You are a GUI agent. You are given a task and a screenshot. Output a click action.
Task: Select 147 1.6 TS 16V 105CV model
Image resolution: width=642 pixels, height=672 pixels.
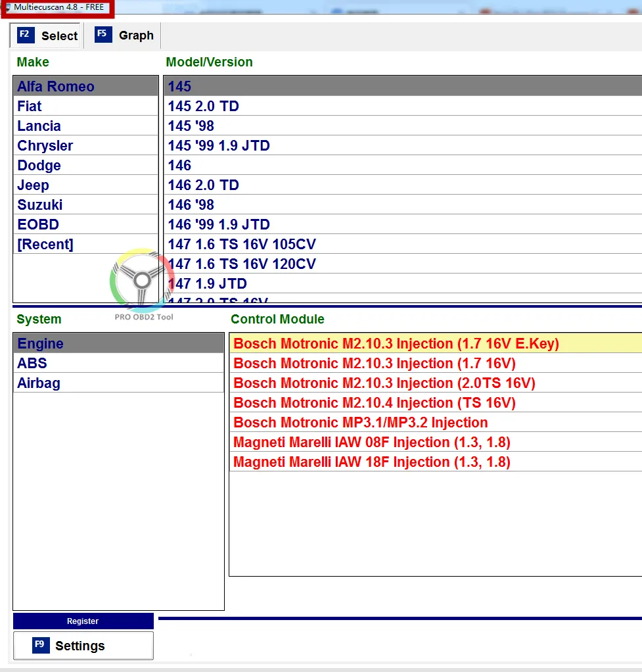(x=403, y=244)
